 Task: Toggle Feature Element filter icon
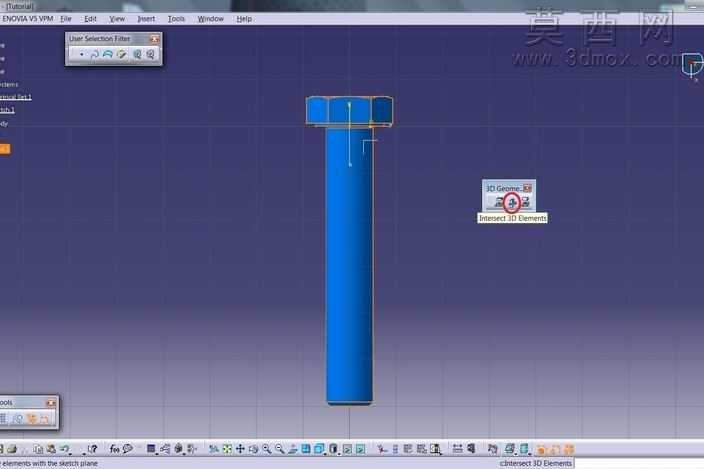point(137,54)
